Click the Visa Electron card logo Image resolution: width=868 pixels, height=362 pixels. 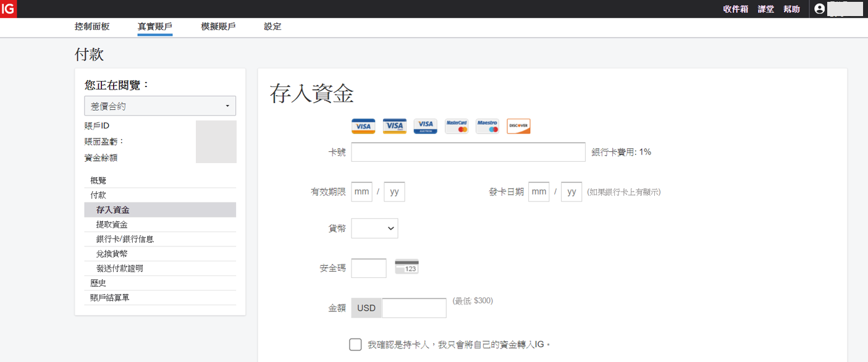coord(426,126)
